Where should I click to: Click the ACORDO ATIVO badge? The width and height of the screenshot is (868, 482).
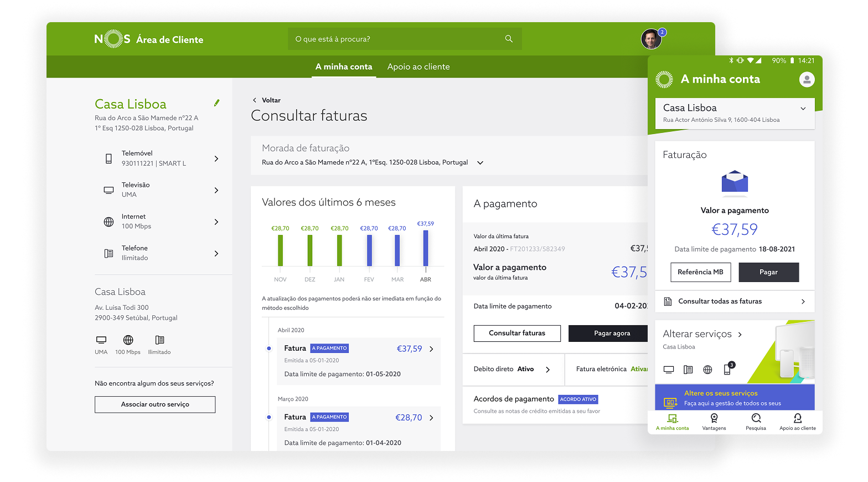[578, 399]
